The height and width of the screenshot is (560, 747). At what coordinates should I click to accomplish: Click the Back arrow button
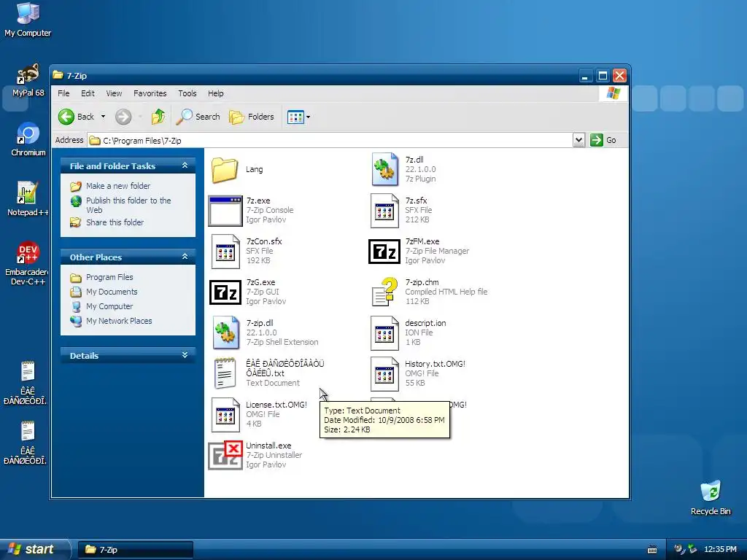(76, 117)
